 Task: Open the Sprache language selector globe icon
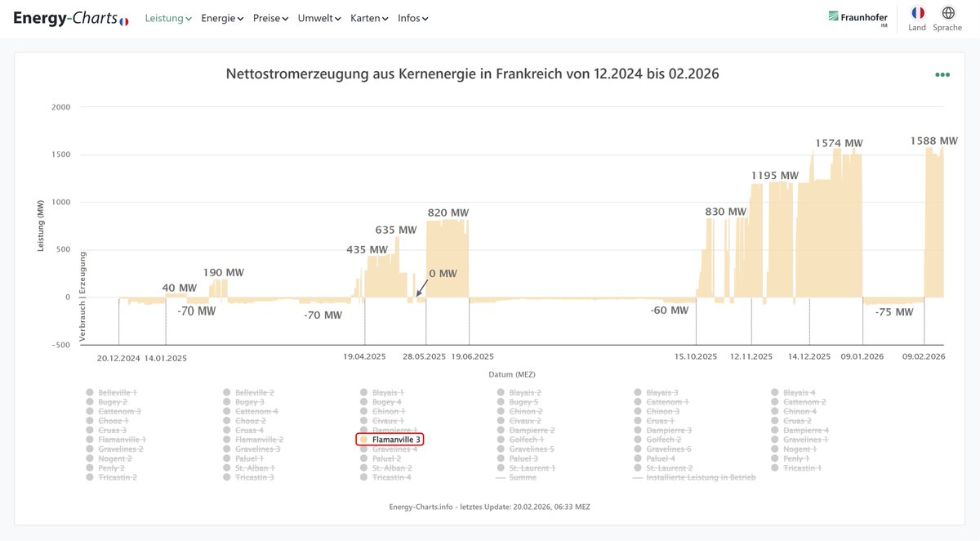(x=947, y=13)
